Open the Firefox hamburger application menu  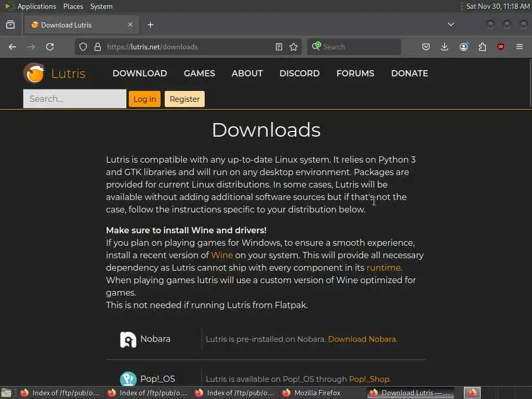[520, 47]
